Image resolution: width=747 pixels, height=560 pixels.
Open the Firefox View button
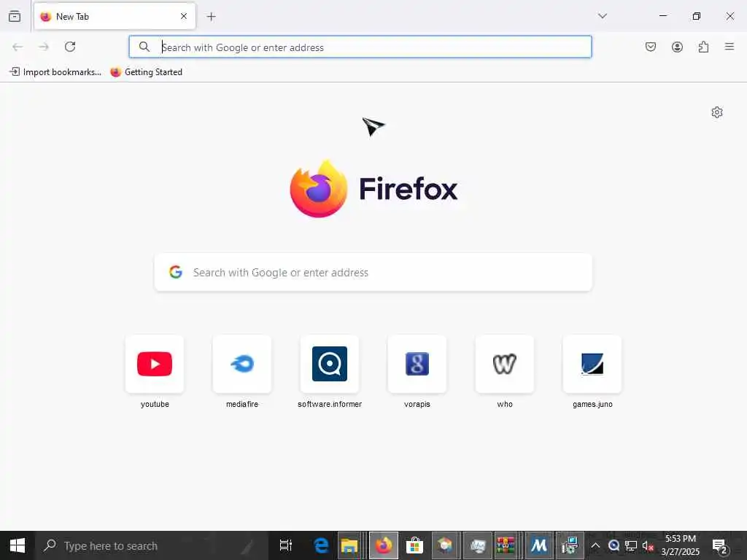[x=15, y=16]
